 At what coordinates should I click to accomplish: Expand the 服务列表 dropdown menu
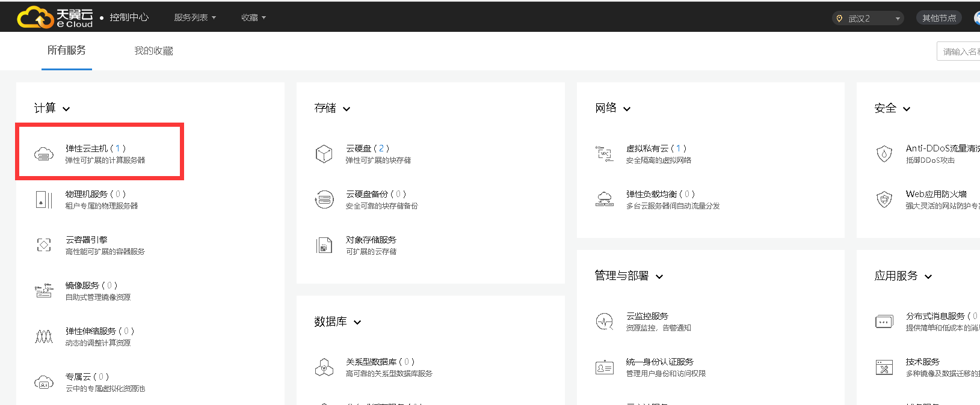click(x=194, y=18)
